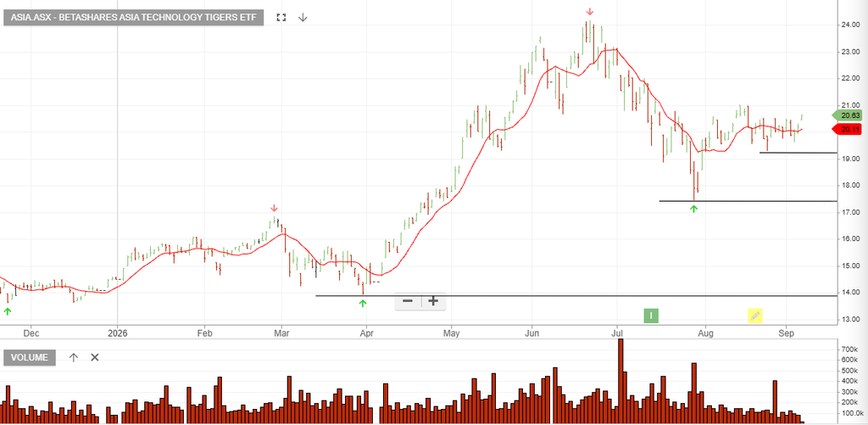
Task: Select the red down-arrow signal near June peak
Action: (x=590, y=12)
